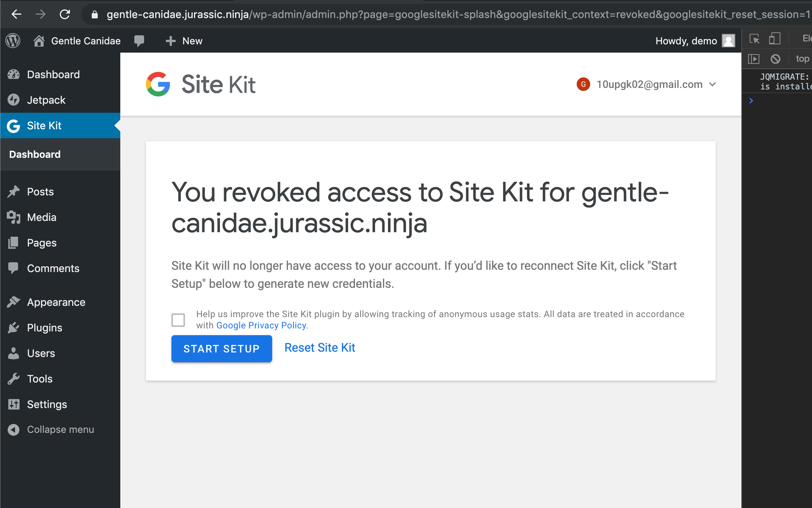
Task: Toggle DevTools device toolbar icon
Action: click(x=774, y=38)
